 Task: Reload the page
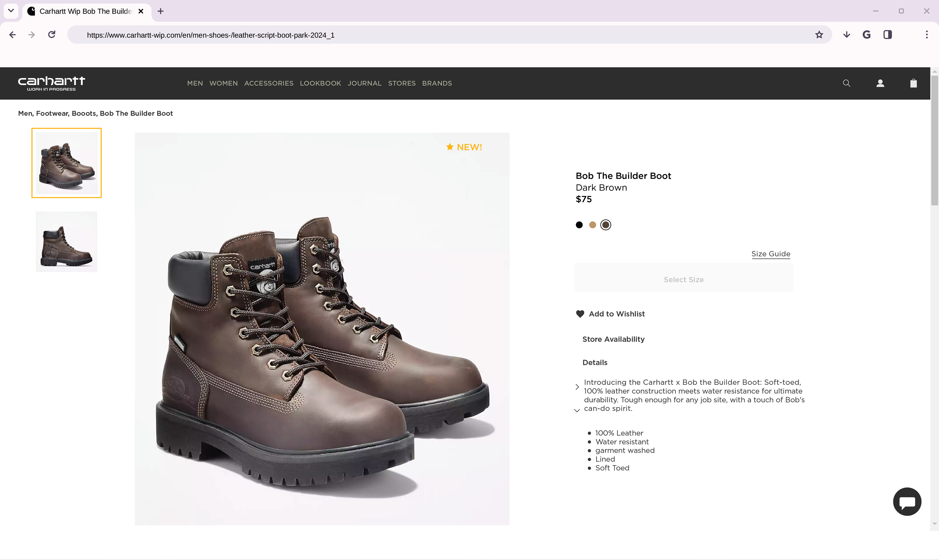[x=52, y=35]
